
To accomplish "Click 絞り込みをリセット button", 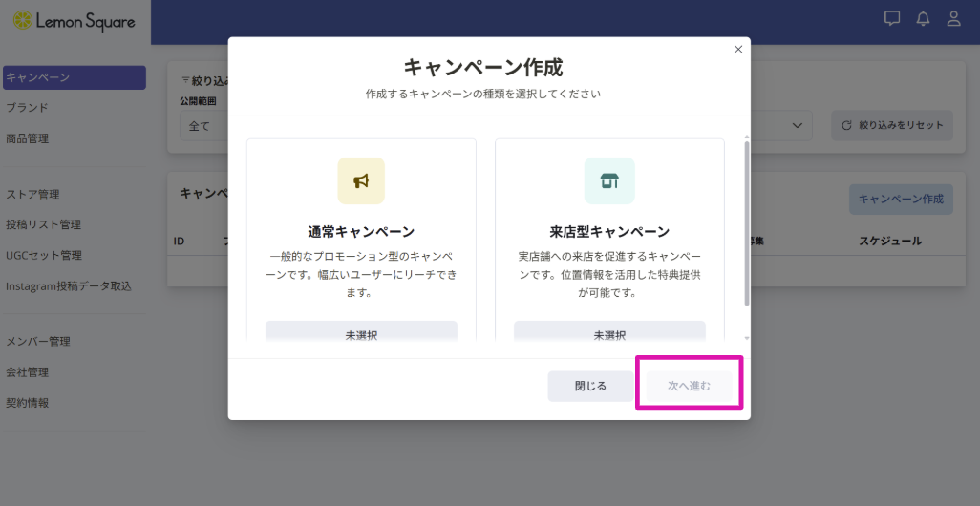I will [x=892, y=125].
